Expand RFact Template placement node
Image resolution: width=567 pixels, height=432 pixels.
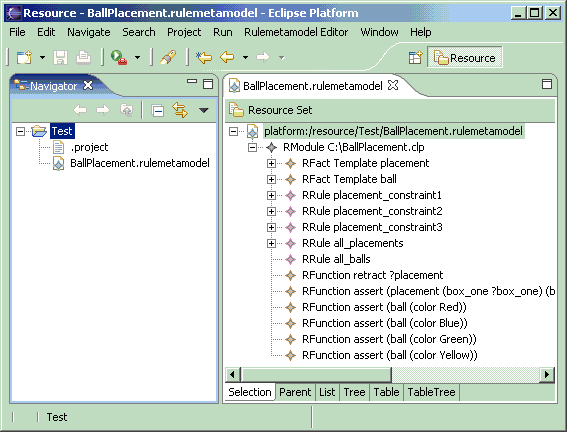pos(271,163)
